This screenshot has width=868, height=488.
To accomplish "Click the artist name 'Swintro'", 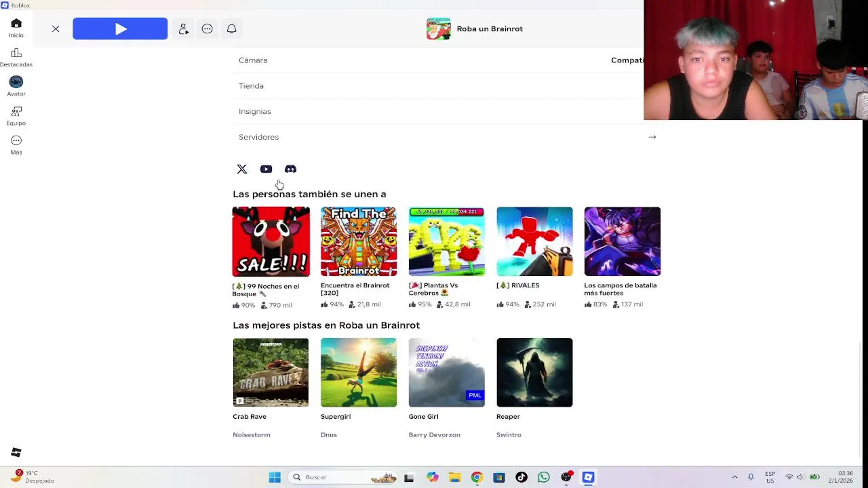I will pyautogui.click(x=509, y=435).
